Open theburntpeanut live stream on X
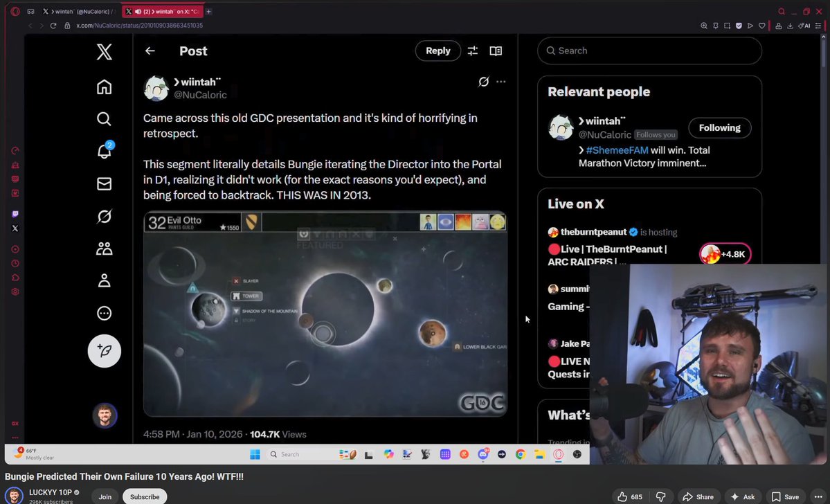The height and width of the screenshot is (504, 830). pyautogui.click(x=613, y=255)
